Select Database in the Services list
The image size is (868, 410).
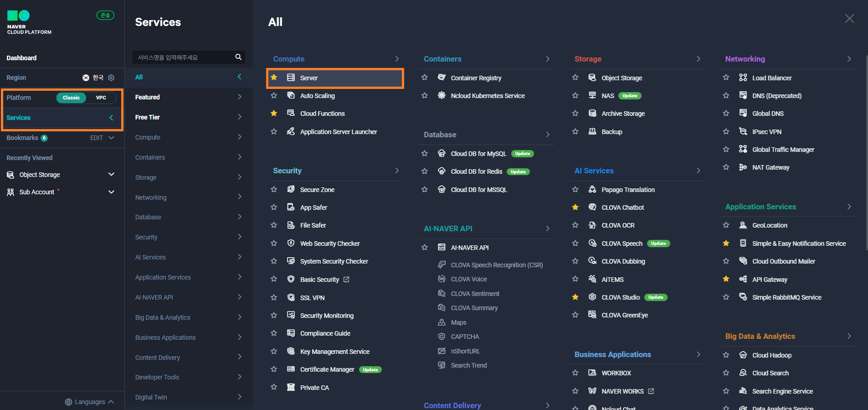[x=188, y=217]
